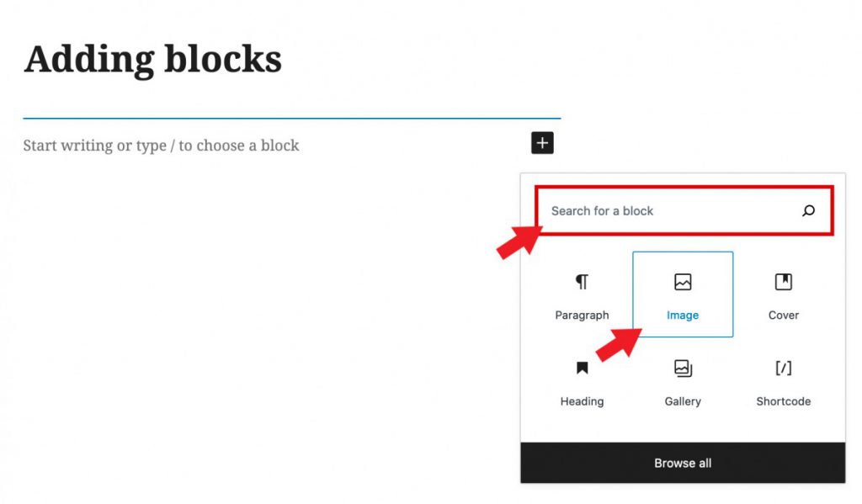Click the Shortcode bracket-slash icon
This screenshot has width=862, height=504.
point(784,368)
